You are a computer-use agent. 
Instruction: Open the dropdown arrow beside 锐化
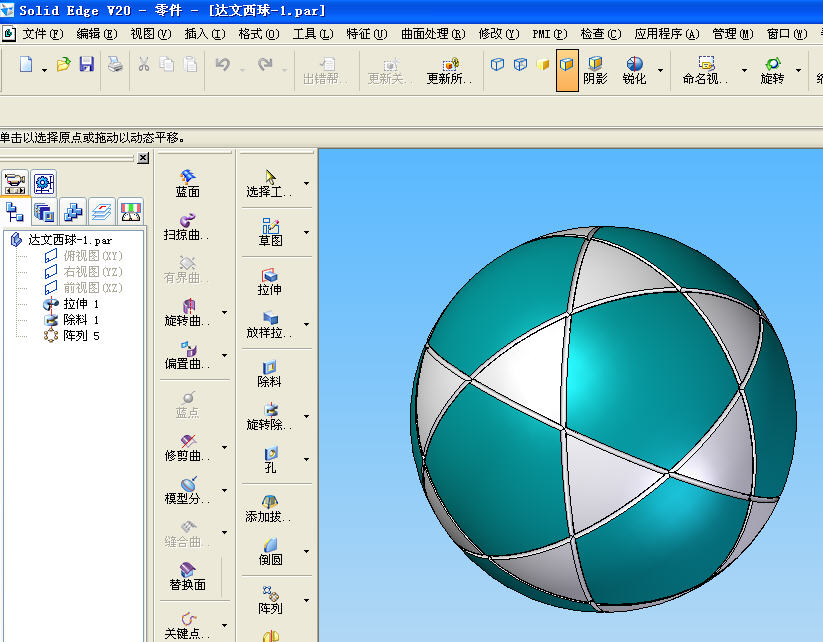[660, 70]
